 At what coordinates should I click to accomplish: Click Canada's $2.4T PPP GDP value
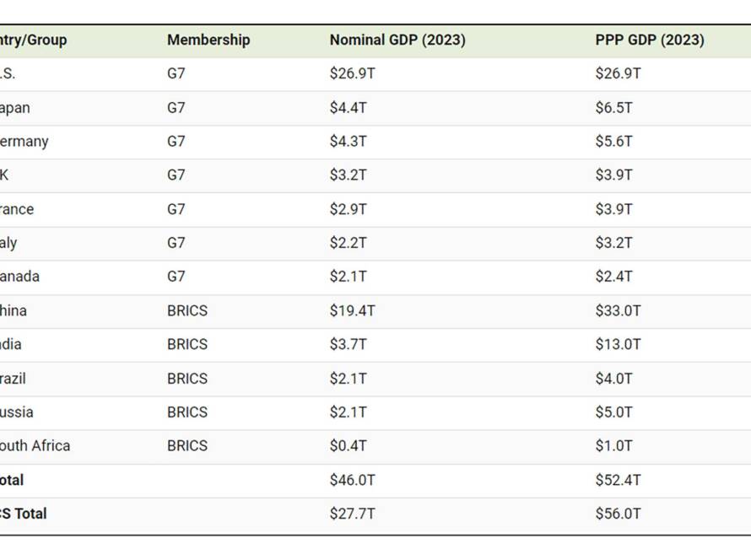click(x=613, y=276)
